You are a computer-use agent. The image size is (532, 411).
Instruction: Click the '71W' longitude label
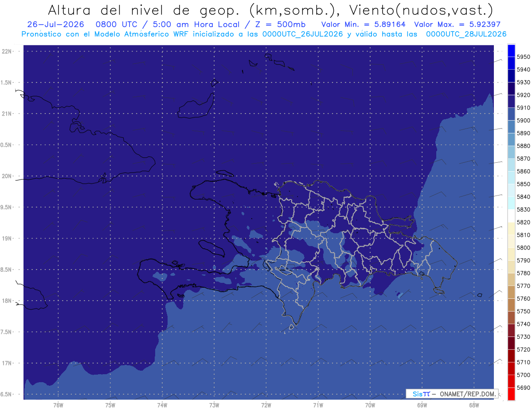(318, 405)
